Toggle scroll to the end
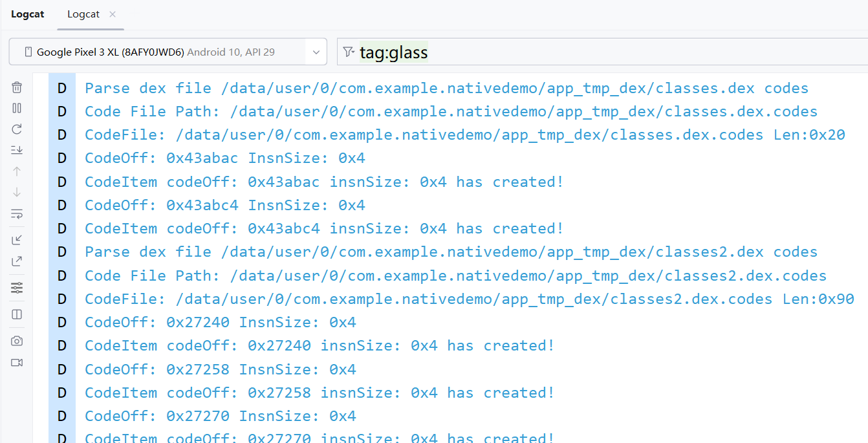Screen dimensions: 868x443 pyautogui.click(x=17, y=150)
